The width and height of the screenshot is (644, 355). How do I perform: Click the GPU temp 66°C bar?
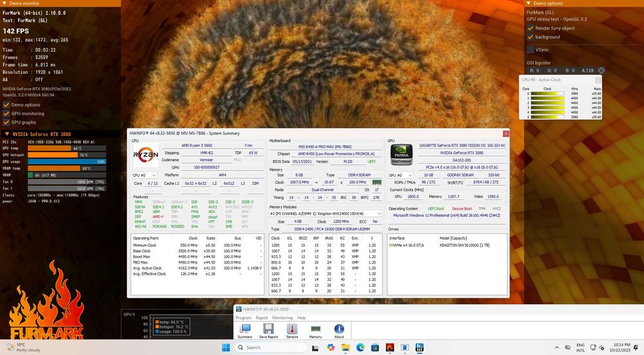pyautogui.click(x=67, y=148)
